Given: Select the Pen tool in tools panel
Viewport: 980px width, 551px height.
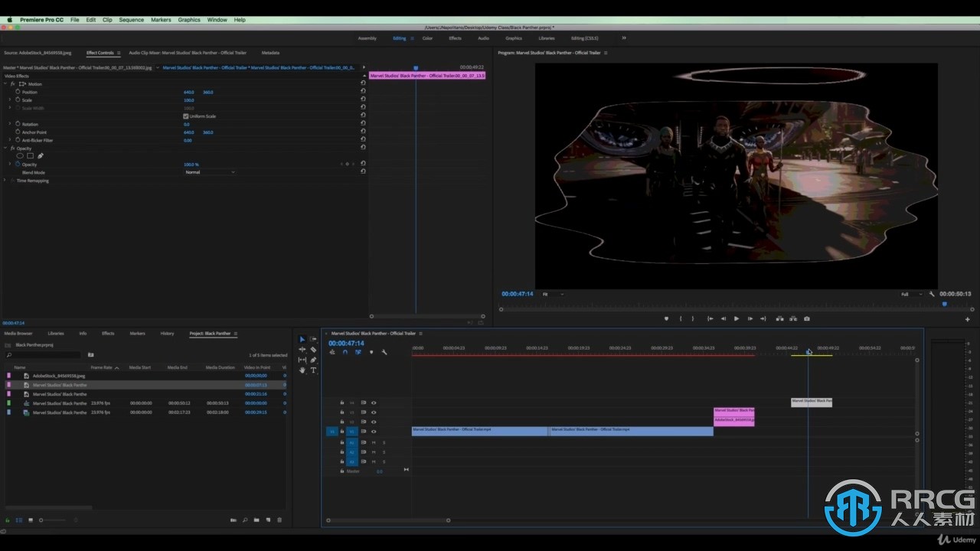Looking at the screenshot, I should click(313, 360).
